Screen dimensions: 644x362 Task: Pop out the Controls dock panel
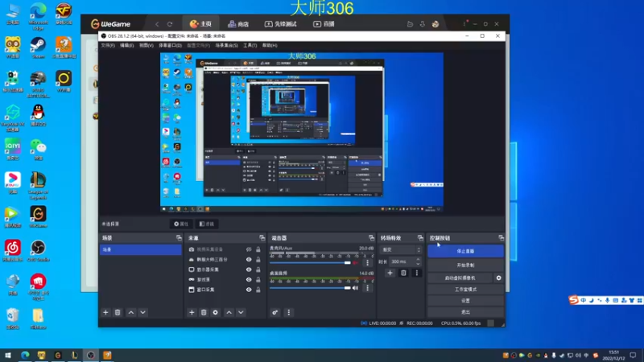(501, 237)
